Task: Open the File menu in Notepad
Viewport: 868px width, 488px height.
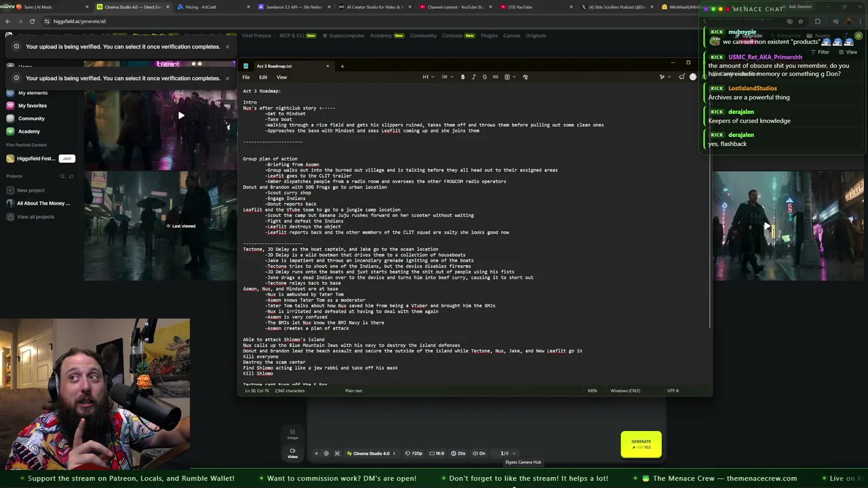Action: [x=246, y=77]
